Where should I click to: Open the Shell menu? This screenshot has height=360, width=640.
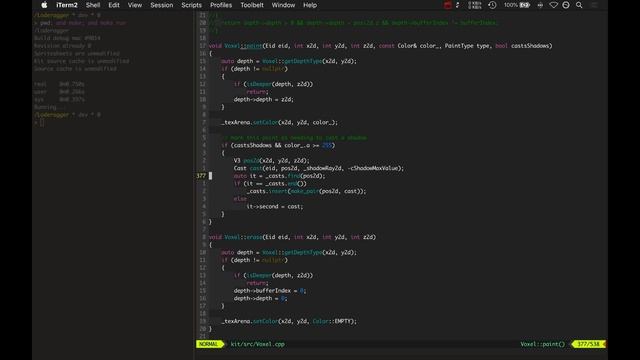pos(93,5)
